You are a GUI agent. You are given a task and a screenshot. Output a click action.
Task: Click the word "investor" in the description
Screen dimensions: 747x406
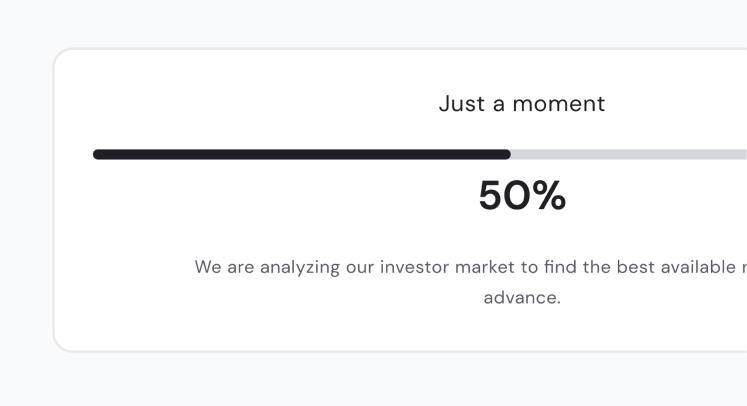tap(414, 267)
